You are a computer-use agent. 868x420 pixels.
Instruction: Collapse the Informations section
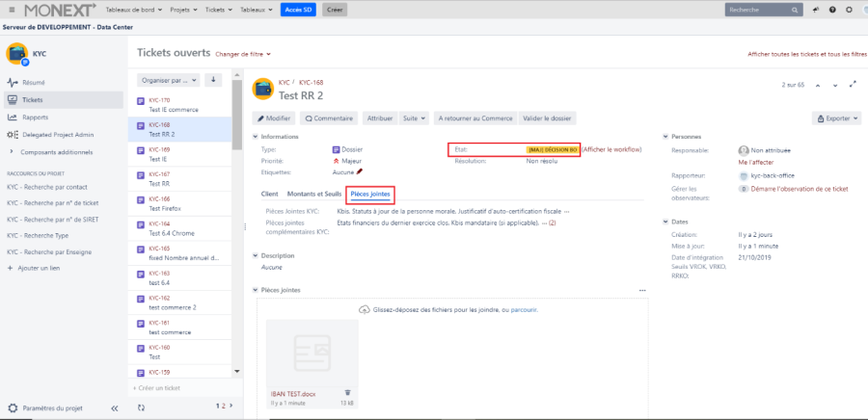tap(255, 137)
